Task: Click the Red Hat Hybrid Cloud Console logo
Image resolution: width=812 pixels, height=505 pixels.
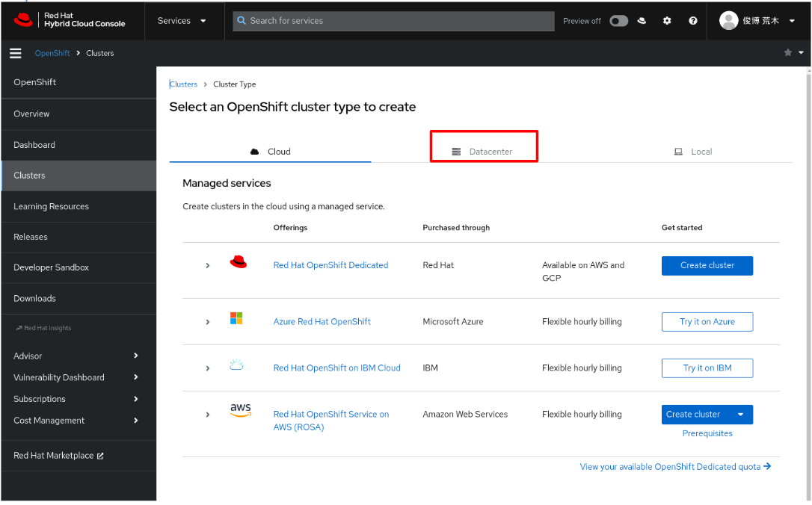Action: tap(71, 20)
